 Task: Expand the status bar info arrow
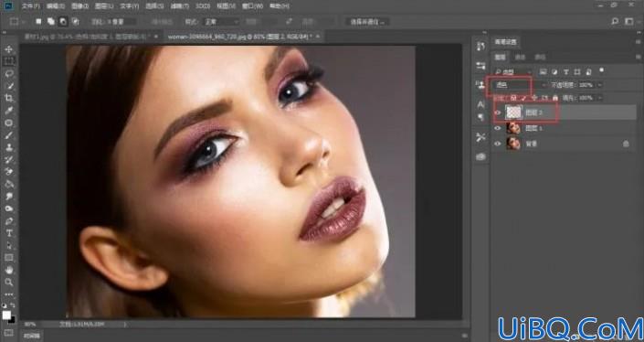coord(125,325)
